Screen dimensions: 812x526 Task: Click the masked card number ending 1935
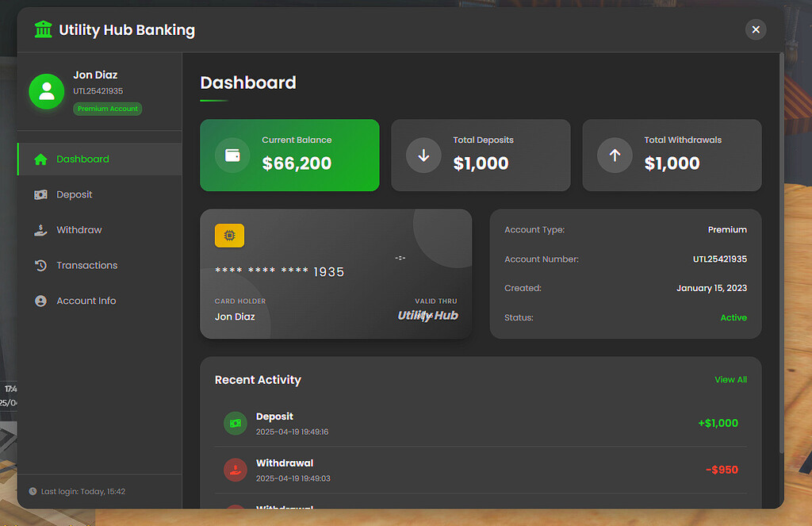[x=279, y=271]
